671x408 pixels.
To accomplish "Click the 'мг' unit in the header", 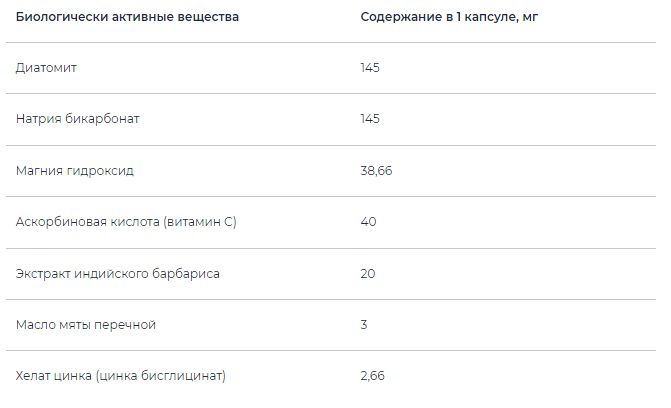I will point(529,17).
